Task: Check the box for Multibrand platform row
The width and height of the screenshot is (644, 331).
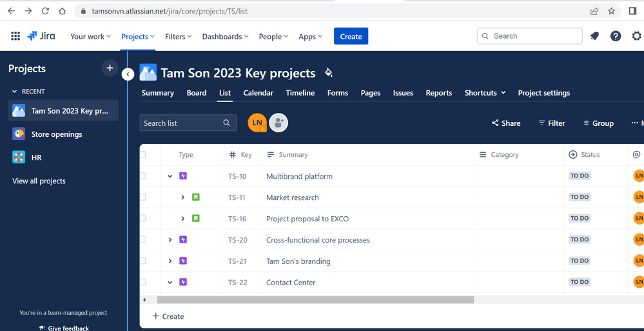Action: (143, 176)
